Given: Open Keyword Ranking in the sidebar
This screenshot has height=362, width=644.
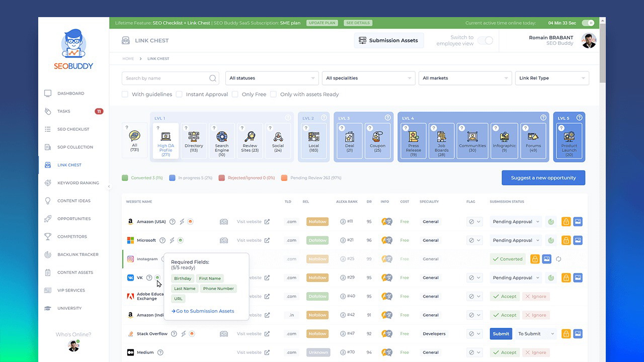Looking at the screenshot, I should click(78, 183).
